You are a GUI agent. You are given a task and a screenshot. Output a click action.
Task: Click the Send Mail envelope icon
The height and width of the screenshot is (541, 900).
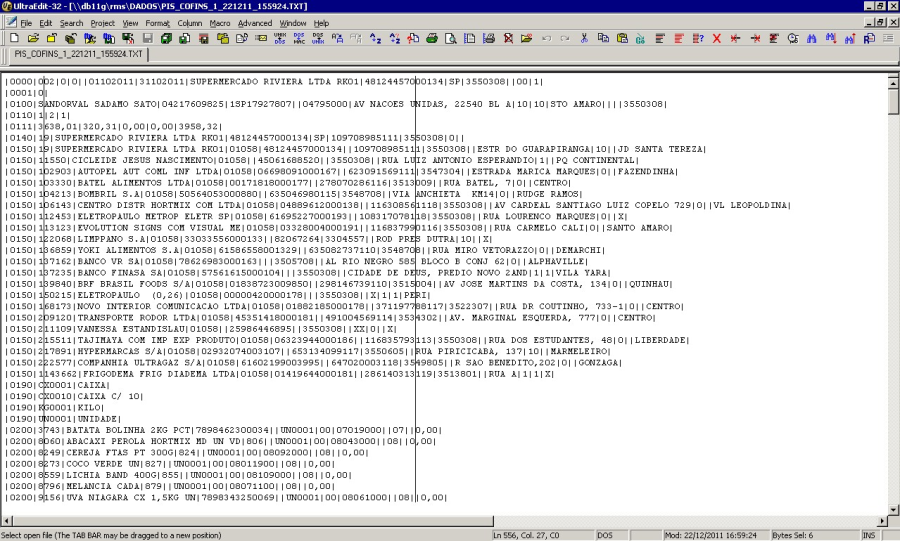coord(261,38)
